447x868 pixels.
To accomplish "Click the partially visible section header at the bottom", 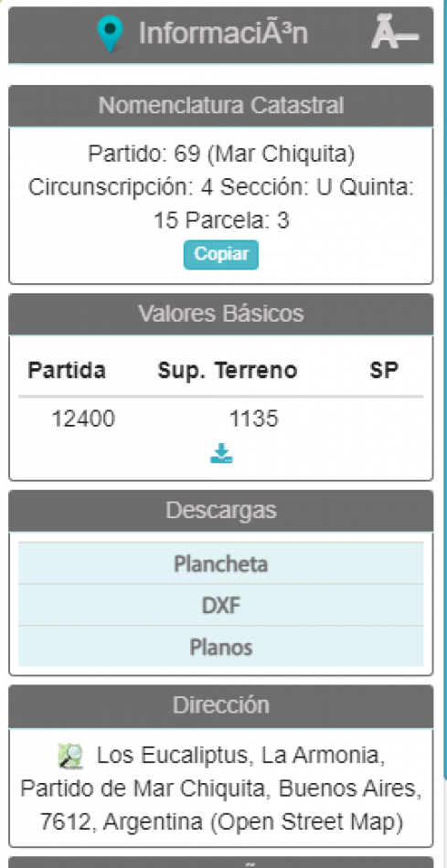I will click(x=221, y=863).
